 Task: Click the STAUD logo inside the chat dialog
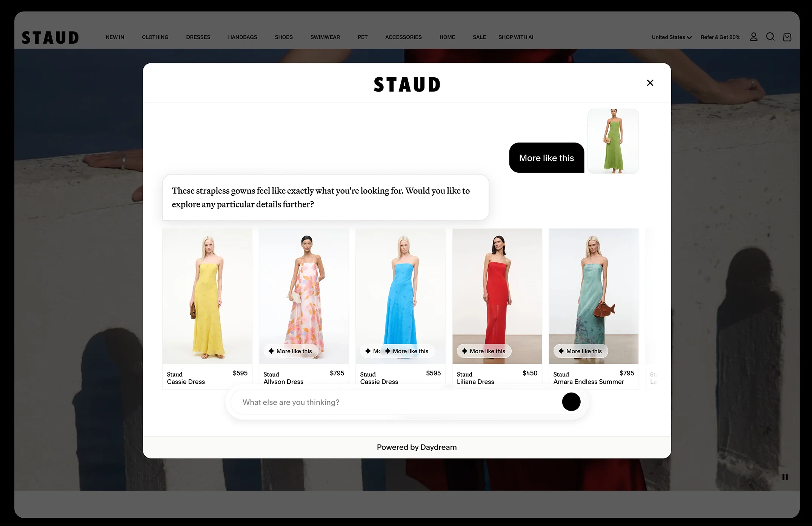click(407, 84)
